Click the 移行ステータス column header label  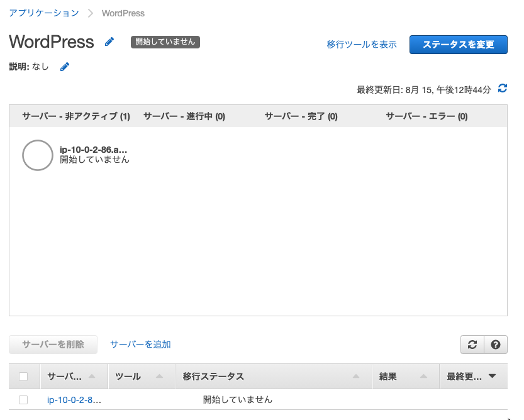[x=213, y=377]
